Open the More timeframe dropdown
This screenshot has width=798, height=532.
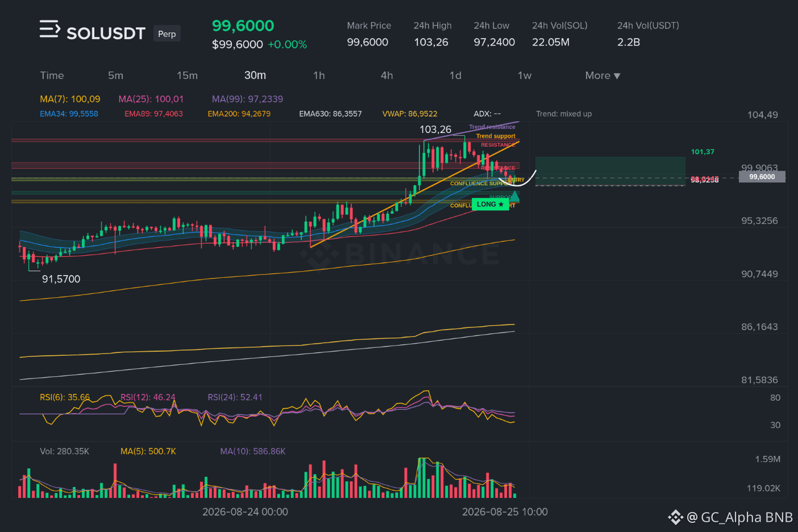tap(602, 76)
